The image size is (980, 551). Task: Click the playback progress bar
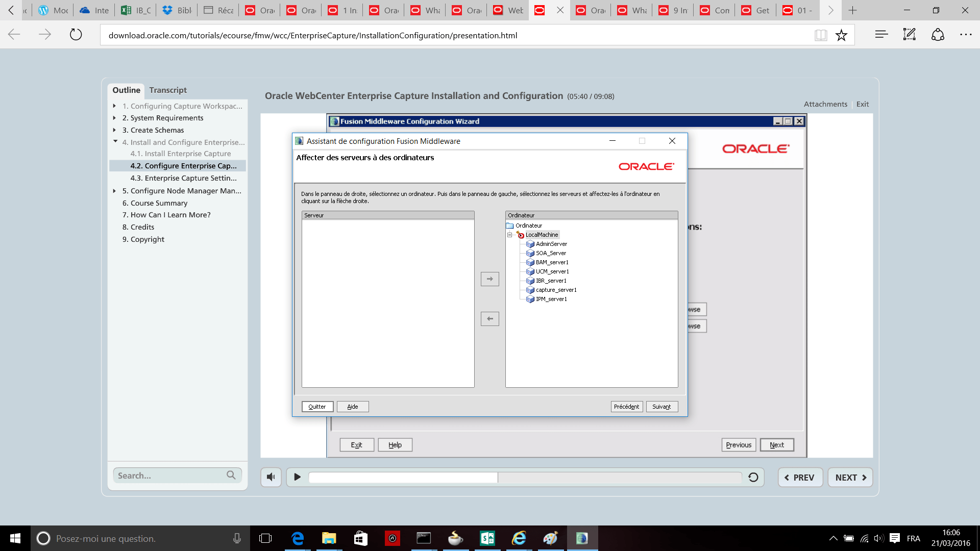coord(525,477)
